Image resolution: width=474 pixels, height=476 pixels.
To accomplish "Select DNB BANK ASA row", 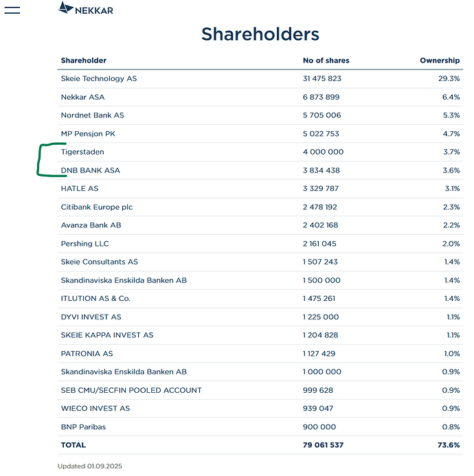I will [x=90, y=170].
